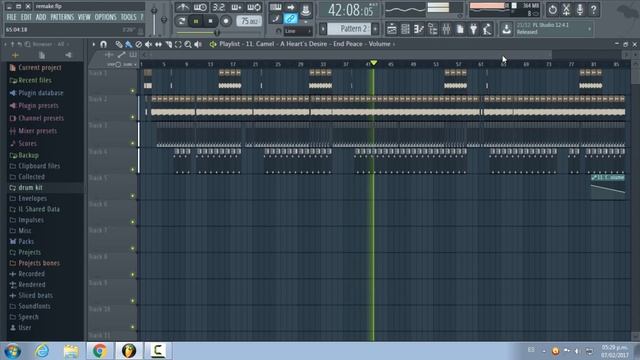
Task: Open the PATTERNS menu
Action: tap(62, 17)
